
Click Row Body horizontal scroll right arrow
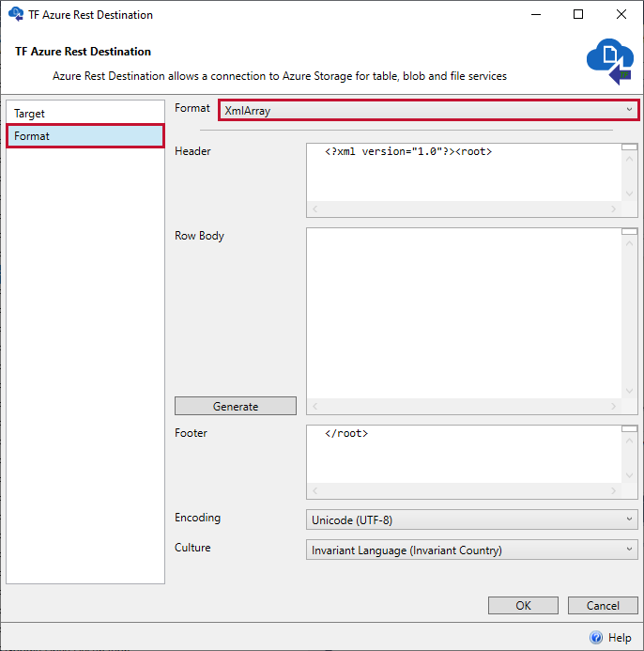[613, 406]
